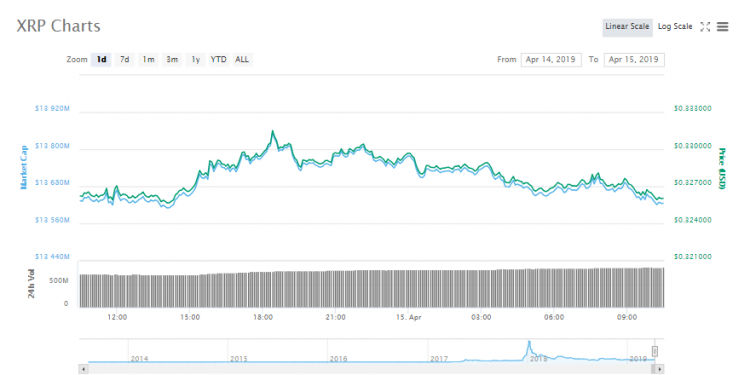
Task: Select the 1y zoom range
Action: (196, 60)
